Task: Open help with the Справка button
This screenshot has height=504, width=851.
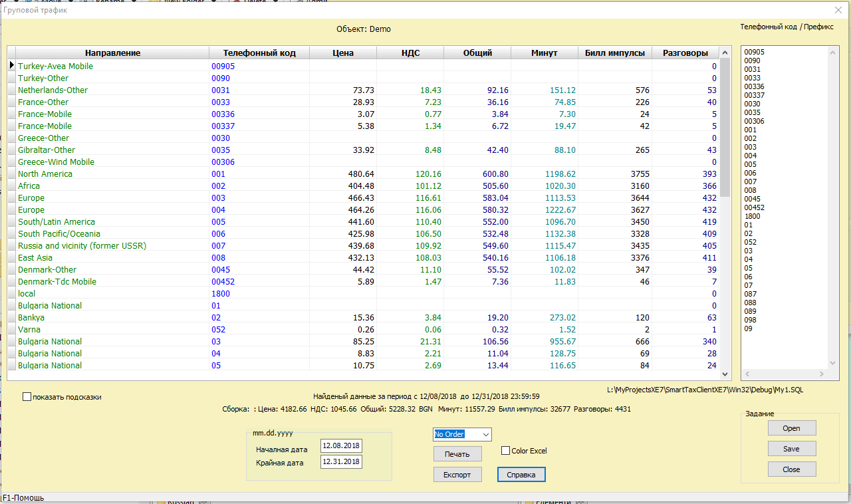Action: (x=521, y=475)
